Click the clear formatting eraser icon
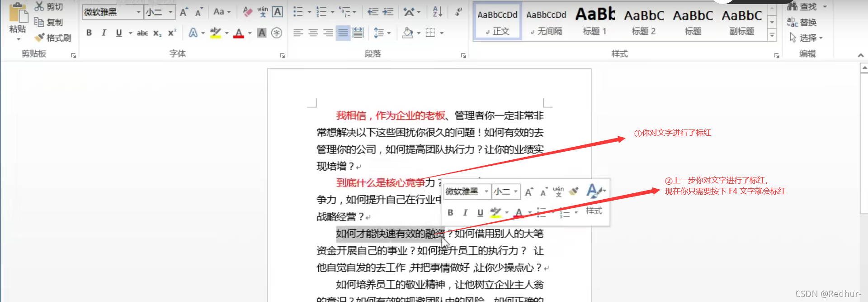 [x=247, y=12]
